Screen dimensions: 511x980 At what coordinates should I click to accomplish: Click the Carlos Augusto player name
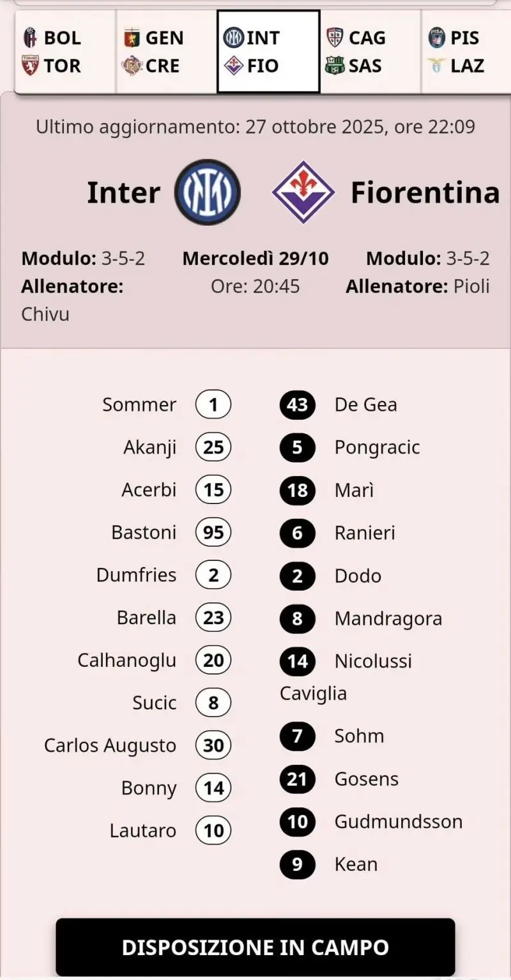pyautogui.click(x=110, y=746)
